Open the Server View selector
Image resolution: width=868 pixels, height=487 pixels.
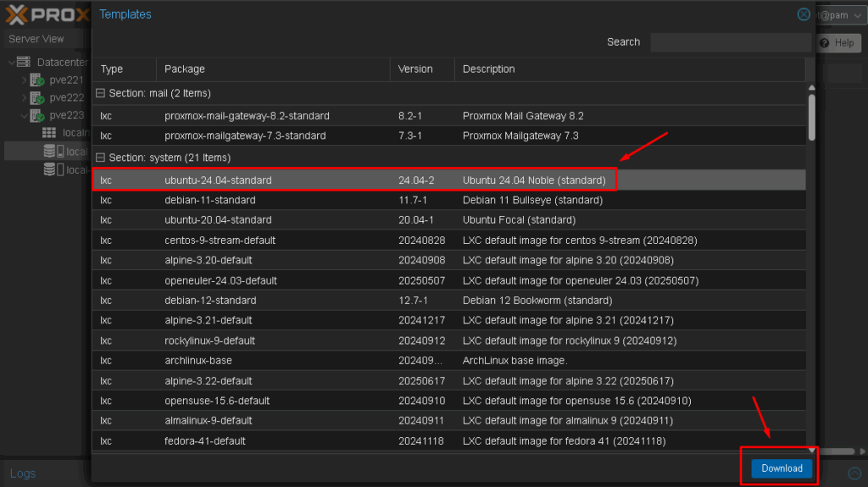tap(43, 39)
